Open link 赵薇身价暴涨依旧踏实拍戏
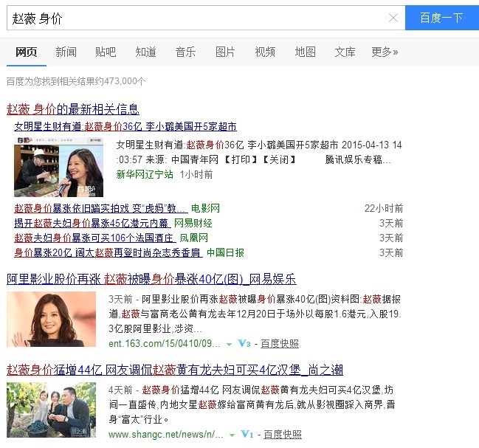 [101, 208]
